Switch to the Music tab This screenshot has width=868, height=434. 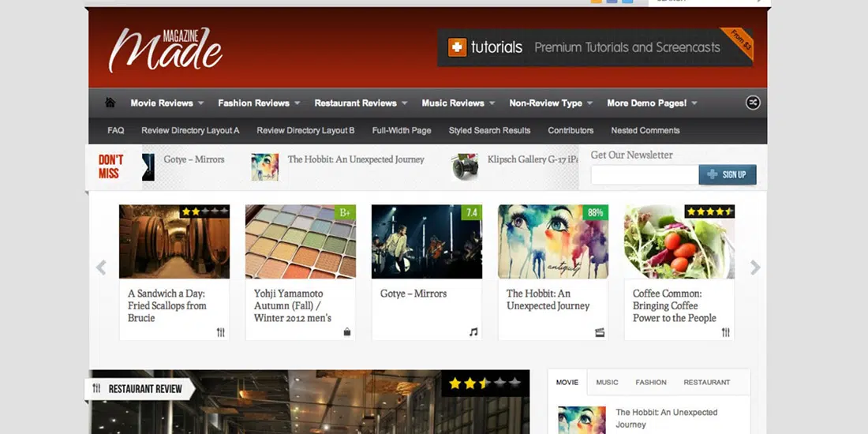coord(607,382)
